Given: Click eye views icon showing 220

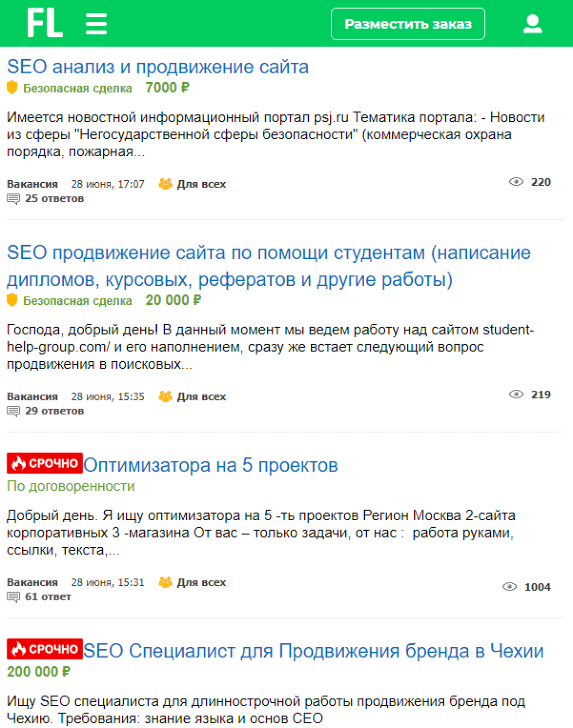Looking at the screenshot, I should [516, 182].
